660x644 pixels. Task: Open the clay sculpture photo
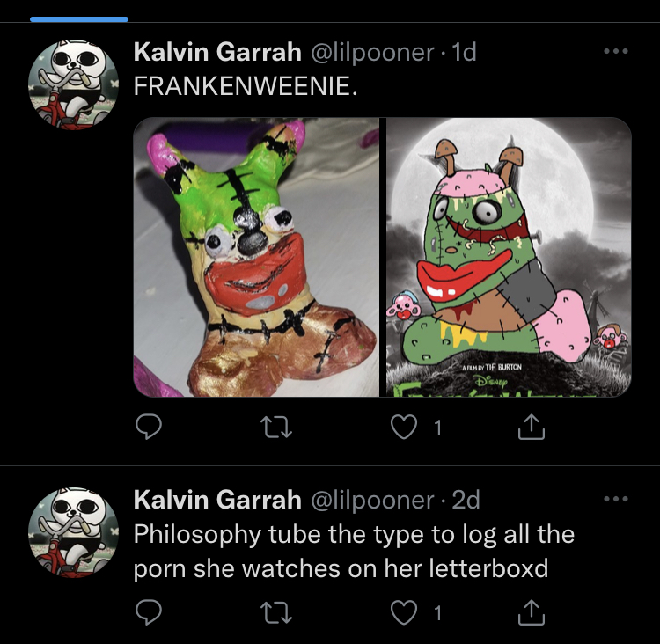[x=256, y=257]
